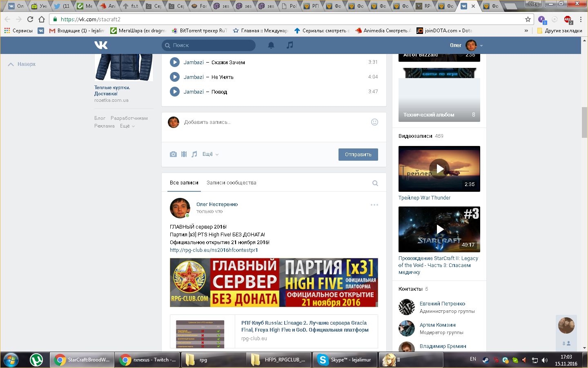Open the Другие закладки bookmarks folder
This screenshot has height=368, width=588.
click(559, 30)
